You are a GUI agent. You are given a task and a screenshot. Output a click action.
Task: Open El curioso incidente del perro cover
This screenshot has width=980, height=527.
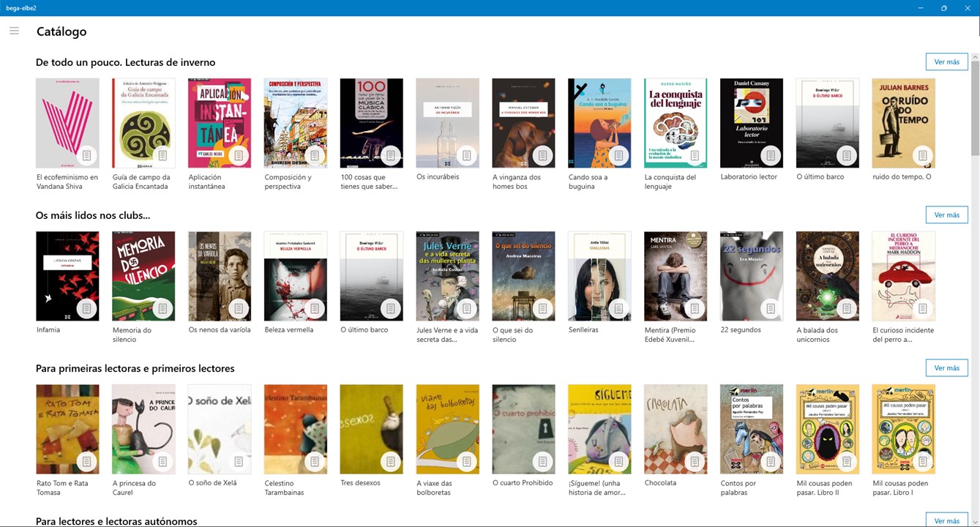click(903, 276)
